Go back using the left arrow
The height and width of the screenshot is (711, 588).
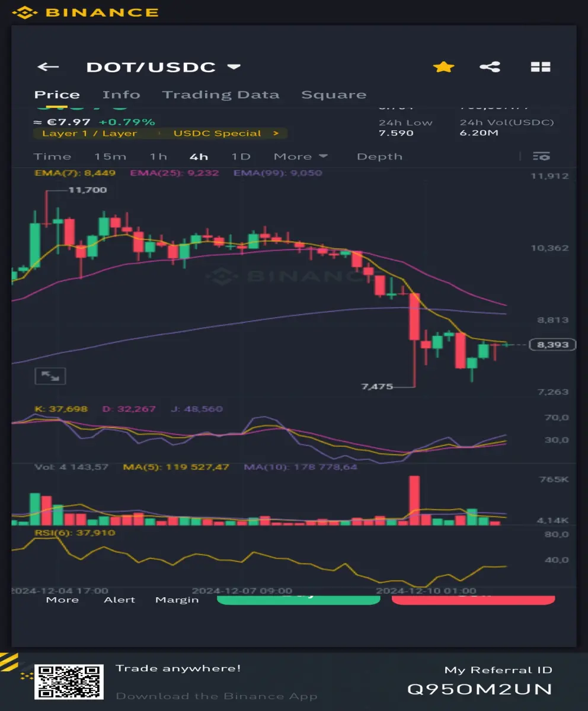click(48, 67)
